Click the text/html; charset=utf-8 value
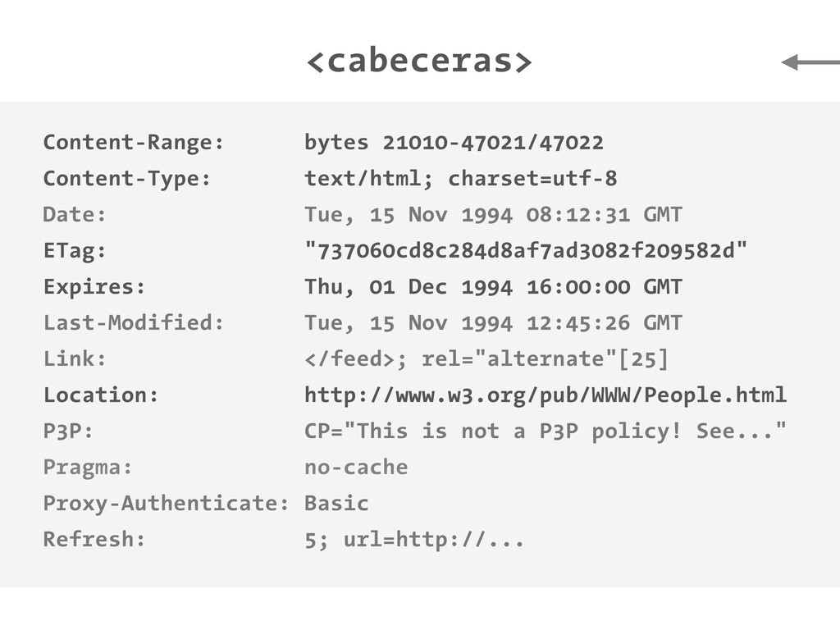Screen dimensions: 840x630 (460, 179)
